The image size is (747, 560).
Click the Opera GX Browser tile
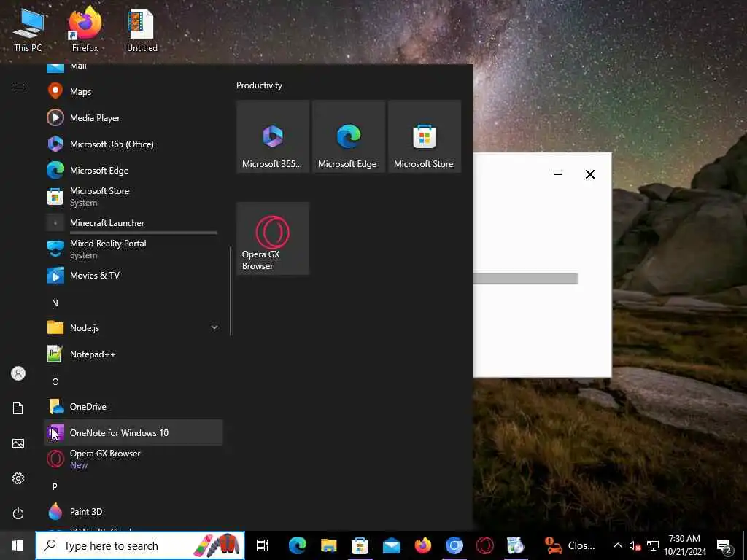[273, 238]
